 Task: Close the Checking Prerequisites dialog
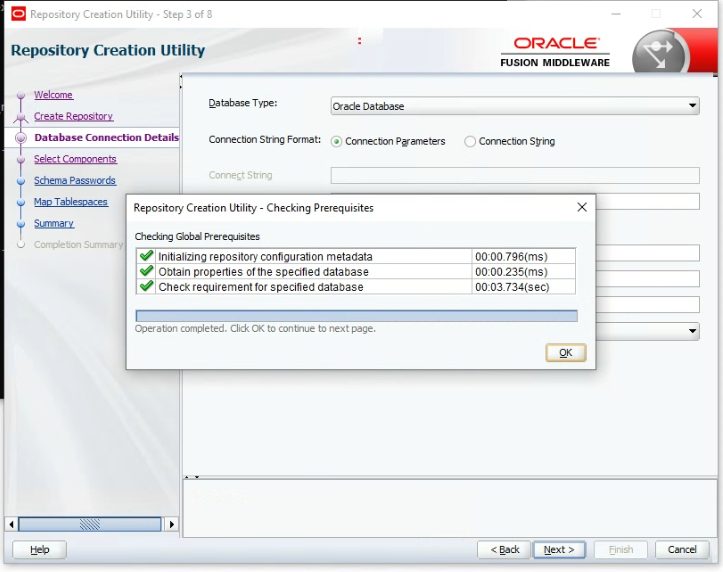(582, 207)
